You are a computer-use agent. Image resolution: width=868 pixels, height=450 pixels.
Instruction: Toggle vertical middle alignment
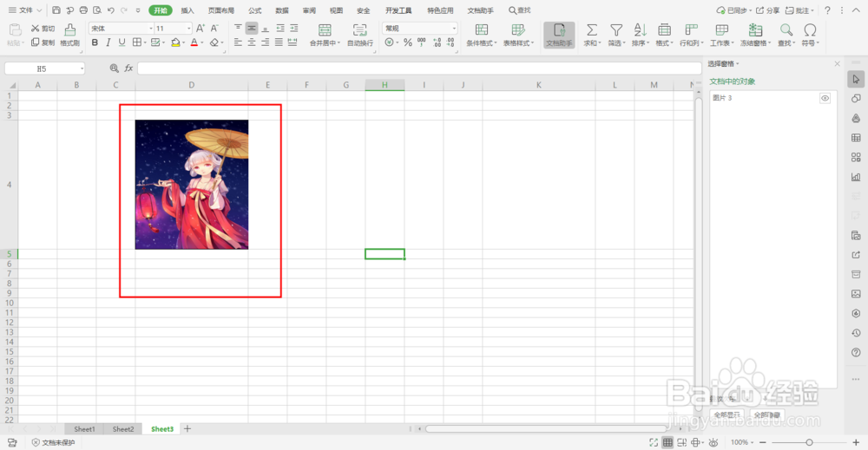252,29
